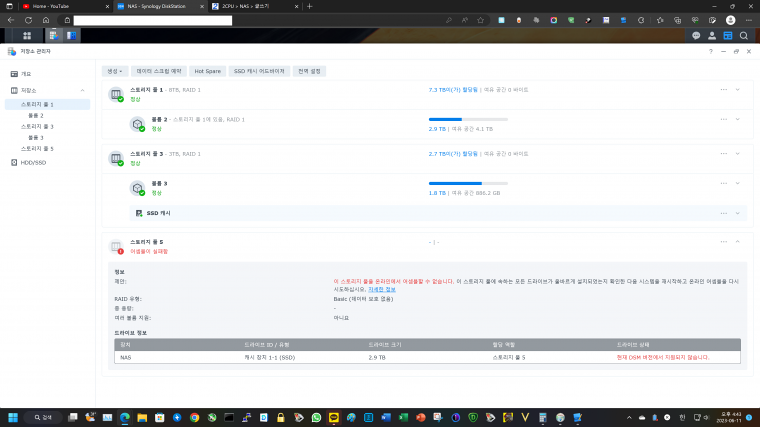
Task: Click Storage Pool 5 error status icon
Action: 116,247
